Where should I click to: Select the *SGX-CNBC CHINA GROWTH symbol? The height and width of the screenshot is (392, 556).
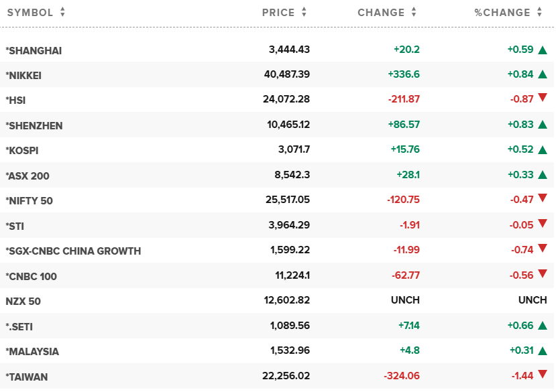click(x=73, y=251)
